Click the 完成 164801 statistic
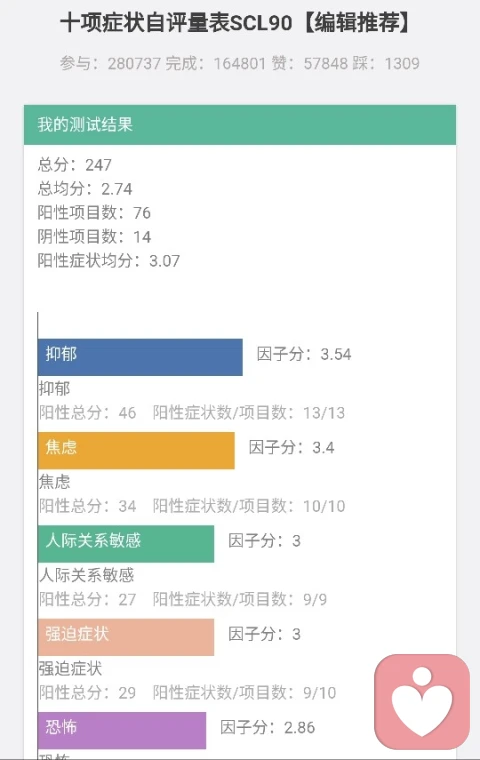480x760 pixels. tap(216, 63)
